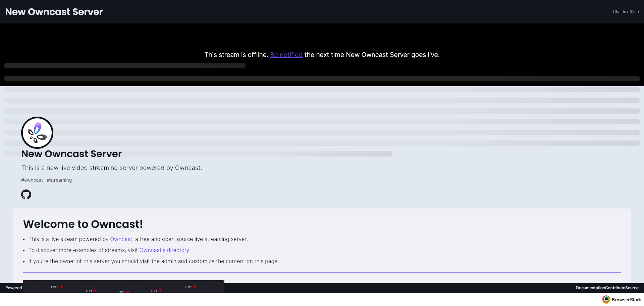
Task: Click the server name below the logo
Action: click(x=71, y=154)
